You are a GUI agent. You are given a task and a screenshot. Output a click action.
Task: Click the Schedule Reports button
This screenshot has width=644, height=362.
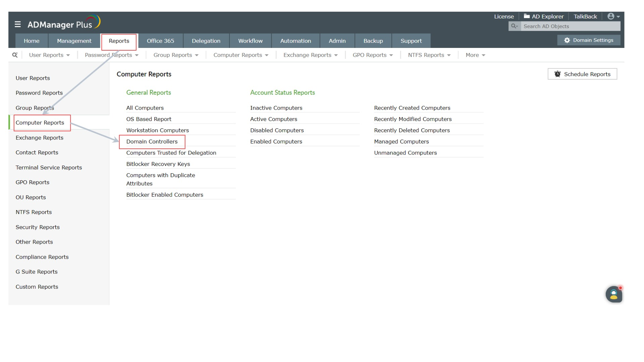[582, 74]
